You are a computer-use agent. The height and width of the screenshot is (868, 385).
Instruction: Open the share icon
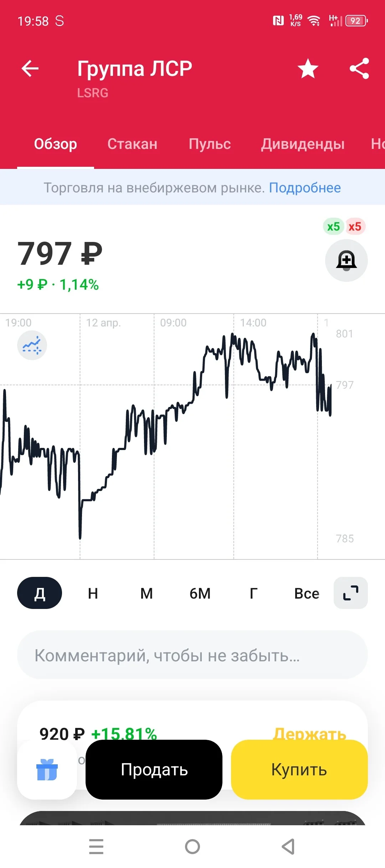click(359, 68)
